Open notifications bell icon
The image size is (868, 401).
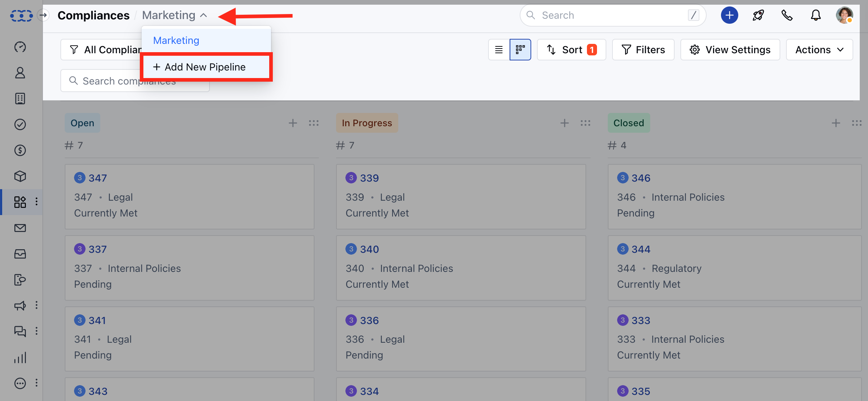[816, 15]
